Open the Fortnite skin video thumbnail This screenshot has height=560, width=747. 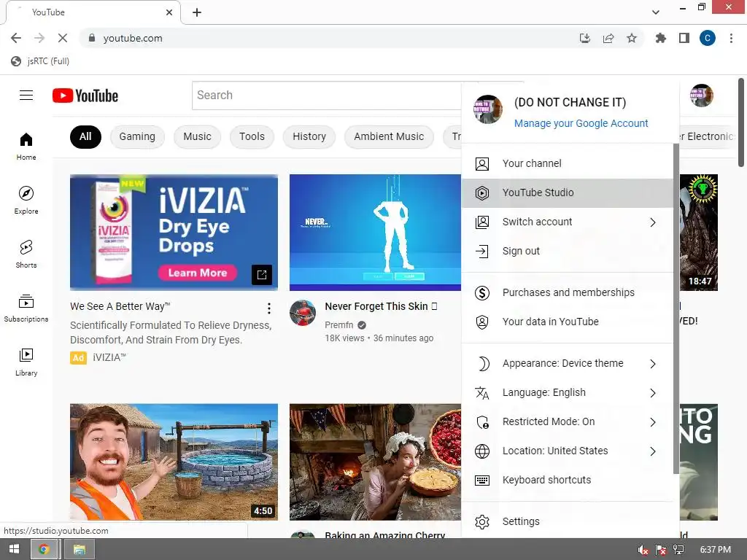(376, 233)
